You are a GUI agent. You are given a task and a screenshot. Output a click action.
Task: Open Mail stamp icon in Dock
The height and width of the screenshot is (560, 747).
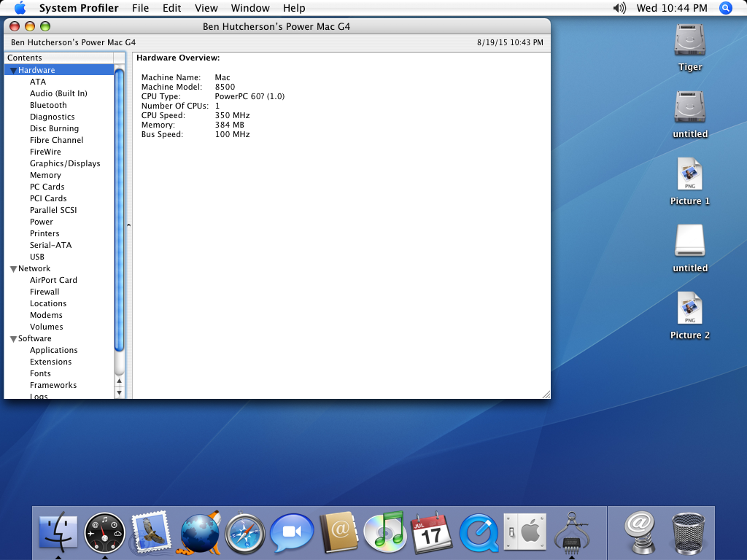(x=151, y=532)
